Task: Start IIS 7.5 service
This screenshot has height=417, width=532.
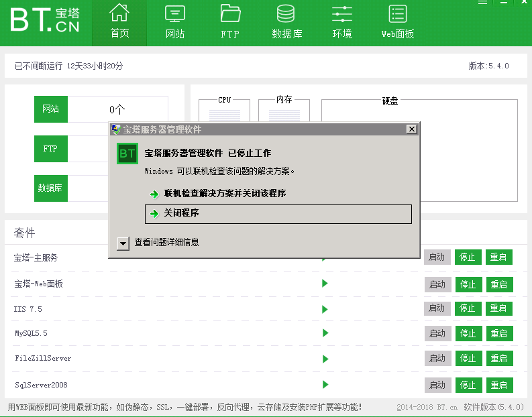Action: point(437,308)
